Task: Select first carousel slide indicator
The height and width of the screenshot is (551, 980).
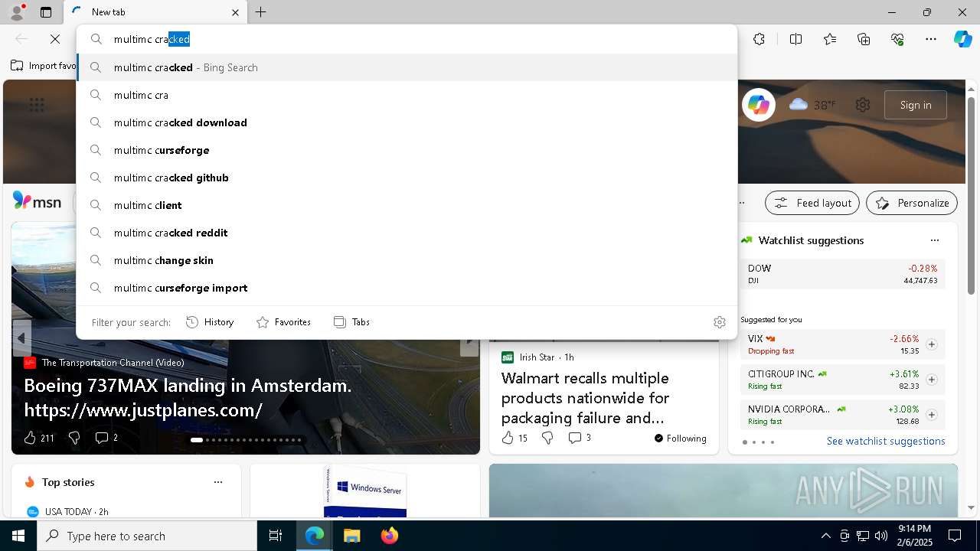Action: point(197,440)
